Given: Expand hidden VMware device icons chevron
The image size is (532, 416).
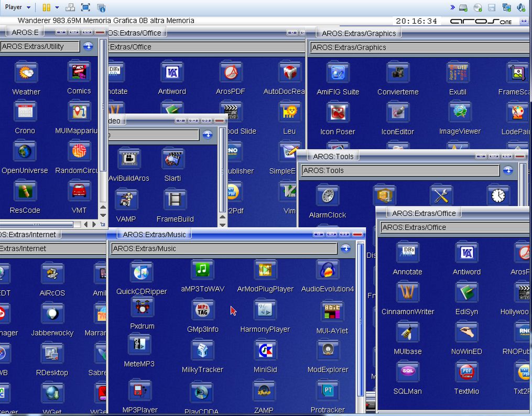Looking at the screenshot, I should [x=452, y=7].
